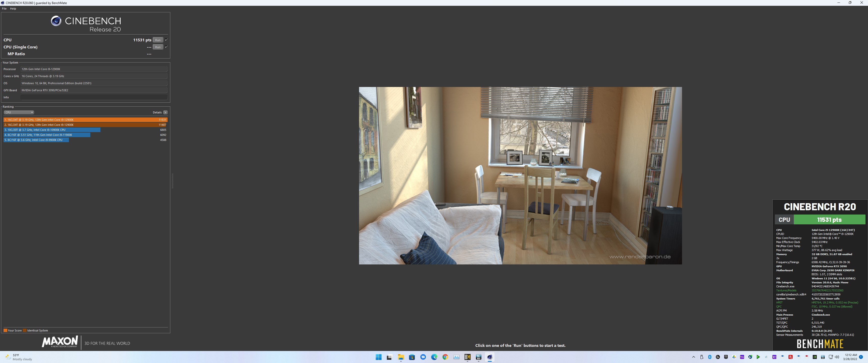868x363 pixels.
Task: Click BenchMate Motherboard 'EVGA Corp. Z690 DARK KINGPIN' value
Action: point(833,270)
